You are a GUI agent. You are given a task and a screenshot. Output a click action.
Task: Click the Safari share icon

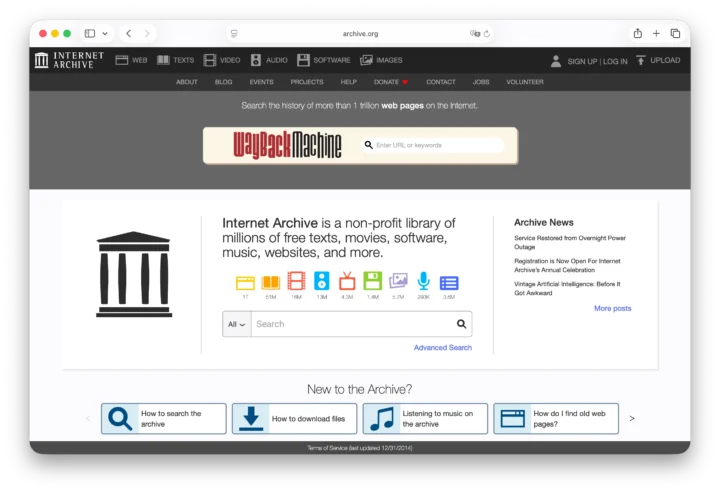[638, 33]
